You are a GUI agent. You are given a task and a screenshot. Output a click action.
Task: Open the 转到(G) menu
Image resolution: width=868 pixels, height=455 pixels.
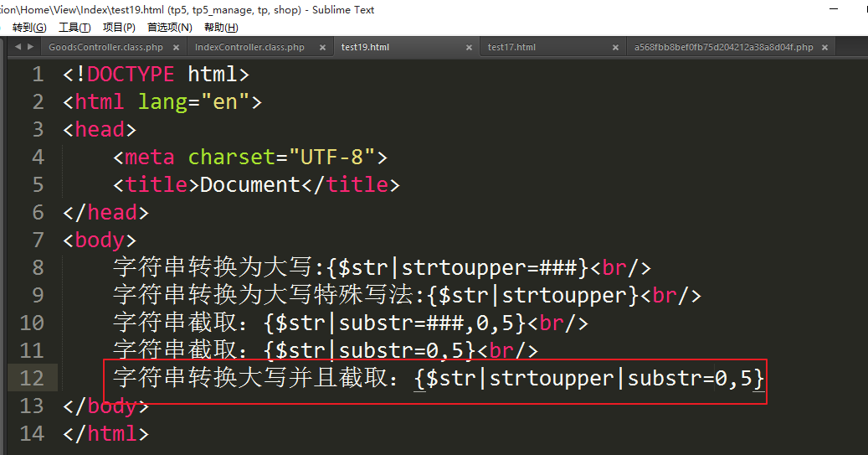[x=29, y=28]
